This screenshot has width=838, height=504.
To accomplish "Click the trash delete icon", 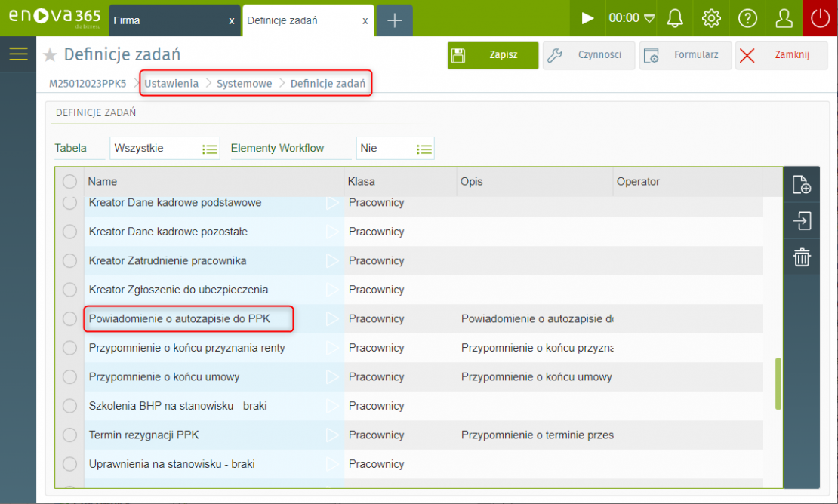I will (x=801, y=257).
